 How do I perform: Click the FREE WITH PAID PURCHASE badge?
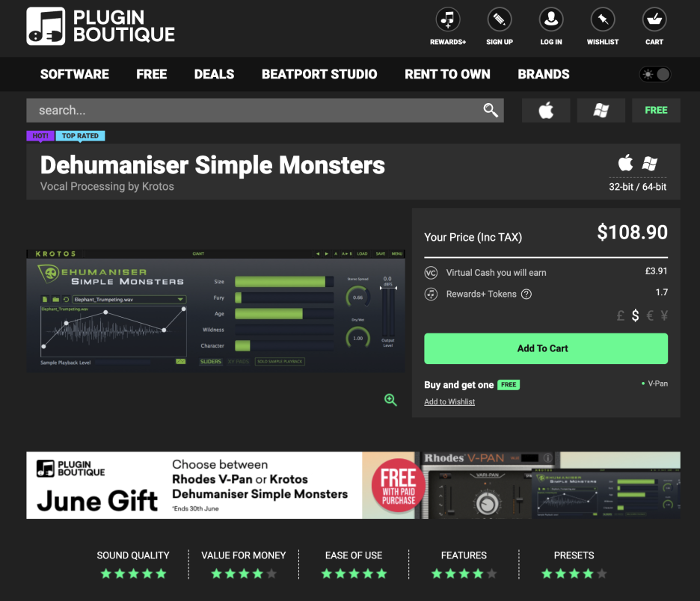pyautogui.click(x=398, y=485)
